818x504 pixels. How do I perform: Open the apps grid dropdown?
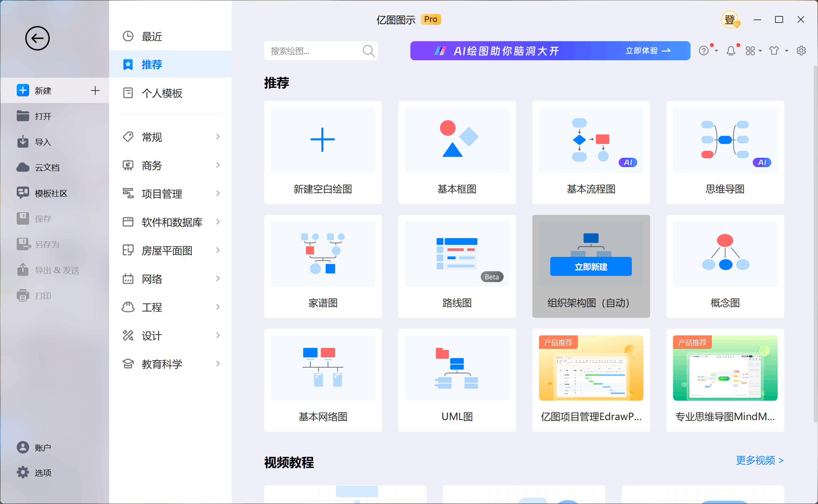[x=753, y=51]
